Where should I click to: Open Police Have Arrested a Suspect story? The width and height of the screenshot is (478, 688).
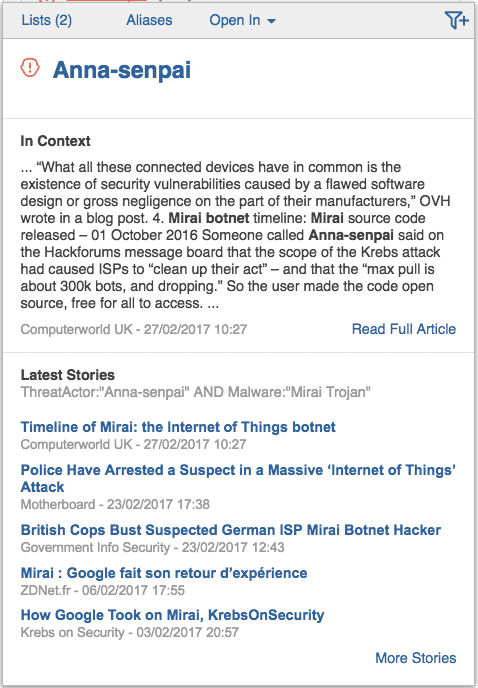point(238,478)
